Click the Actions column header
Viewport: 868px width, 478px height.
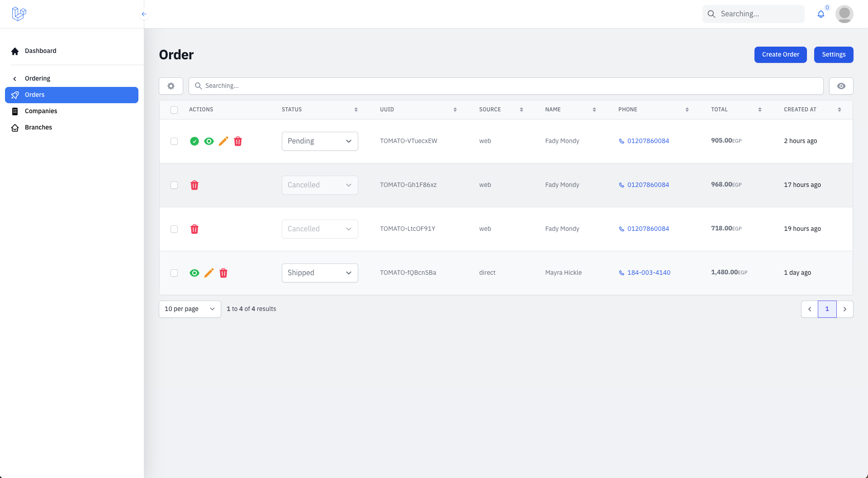pyautogui.click(x=201, y=110)
